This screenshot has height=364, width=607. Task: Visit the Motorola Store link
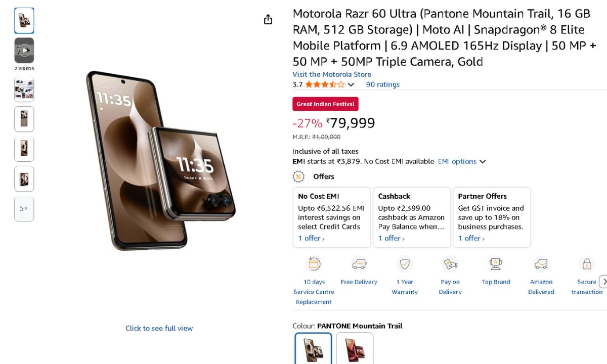tap(332, 74)
